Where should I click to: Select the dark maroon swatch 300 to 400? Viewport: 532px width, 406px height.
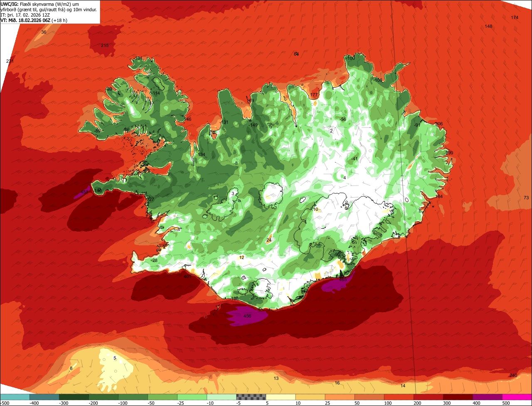click(458, 397)
